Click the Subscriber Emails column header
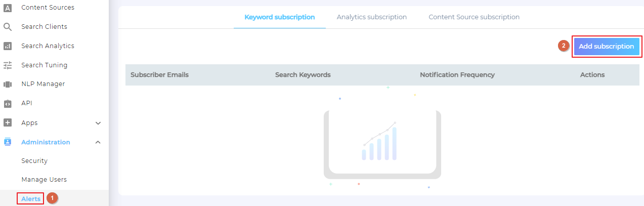644x206 pixels. click(x=159, y=75)
